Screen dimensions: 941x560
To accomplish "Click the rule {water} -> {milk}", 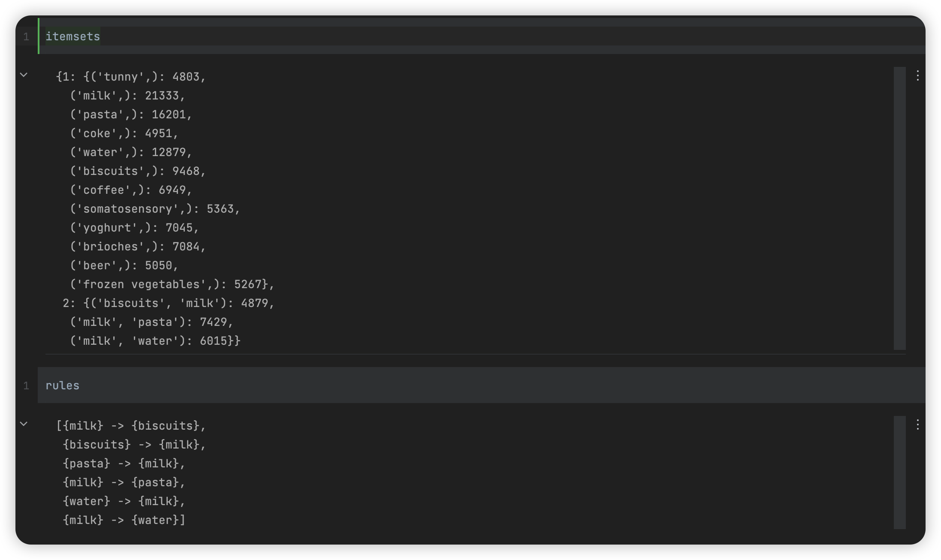I will (124, 501).
